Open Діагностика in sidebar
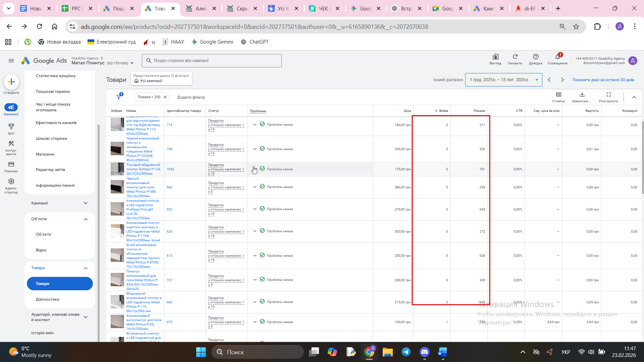Viewport: 644px width, 362px height. click(47, 299)
